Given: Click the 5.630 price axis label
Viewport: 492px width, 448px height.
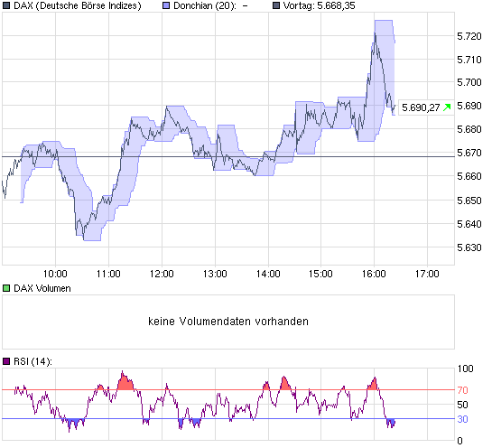Looking at the screenshot, I should [469, 247].
